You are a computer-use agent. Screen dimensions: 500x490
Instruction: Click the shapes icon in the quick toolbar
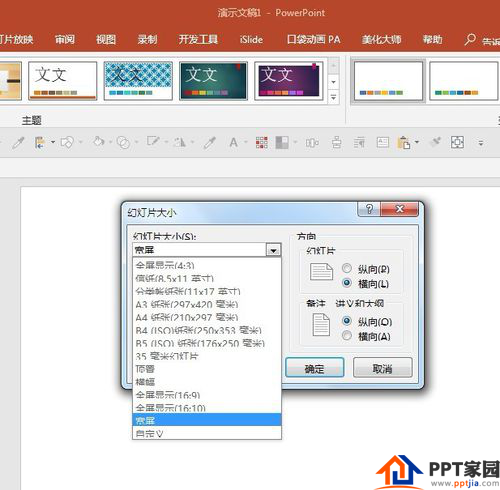(x=67, y=143)
